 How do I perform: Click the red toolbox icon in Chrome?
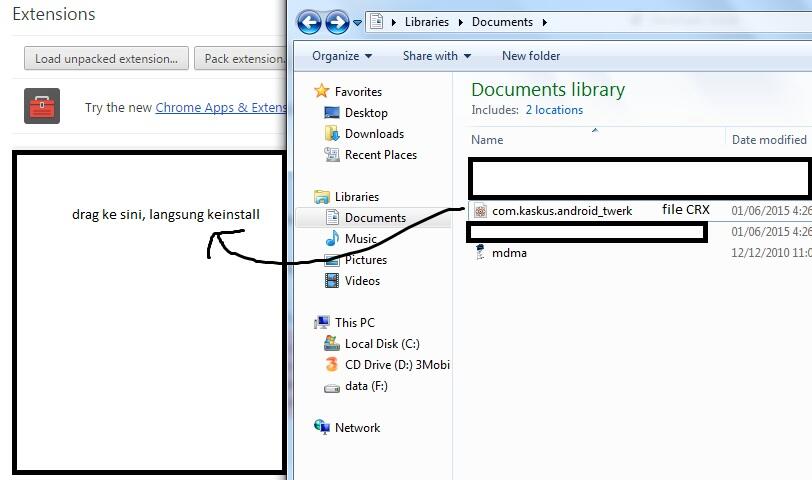pos(42,106)
